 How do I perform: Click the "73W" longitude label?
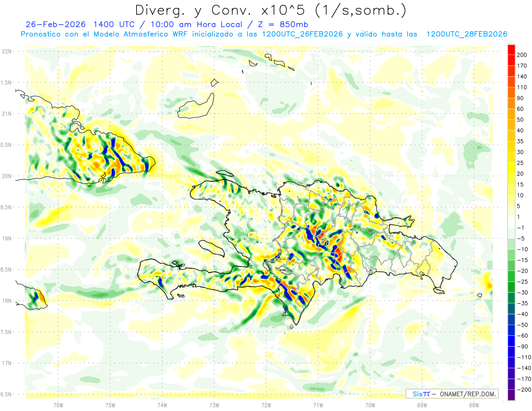pos(214,405)
